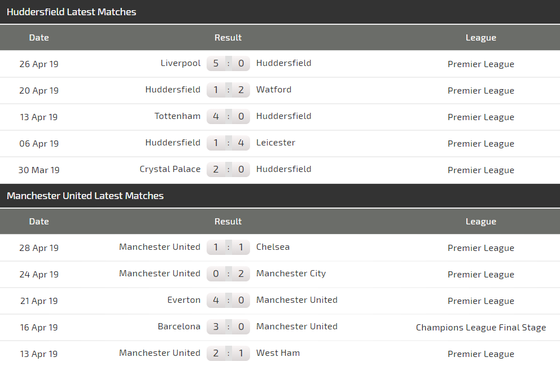Select Tottenham team name
The height and width of the screenshot is (366, 560).
pyautogui.click(x=178, y=116)
